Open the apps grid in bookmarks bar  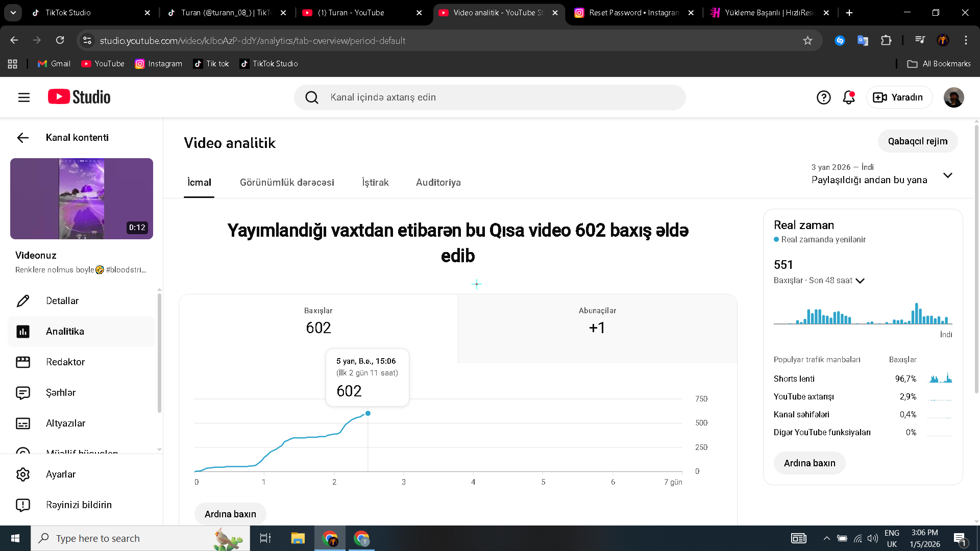point(13,64)
